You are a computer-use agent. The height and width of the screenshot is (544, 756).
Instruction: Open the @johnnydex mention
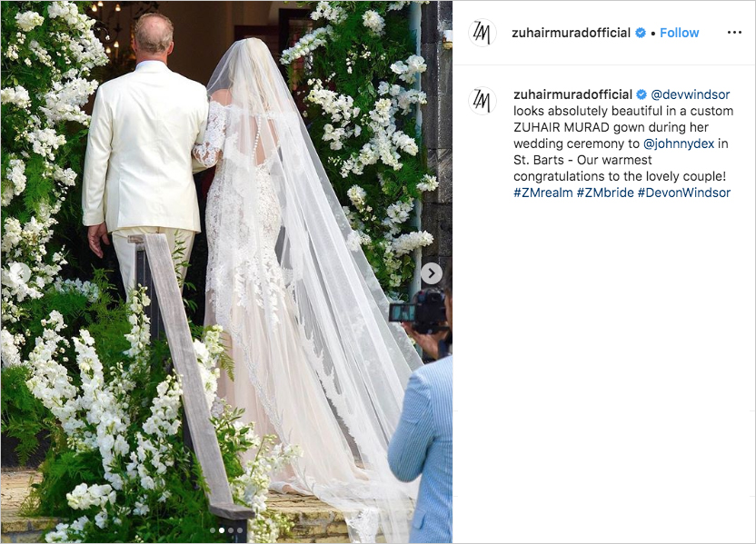tap(679, 143)
